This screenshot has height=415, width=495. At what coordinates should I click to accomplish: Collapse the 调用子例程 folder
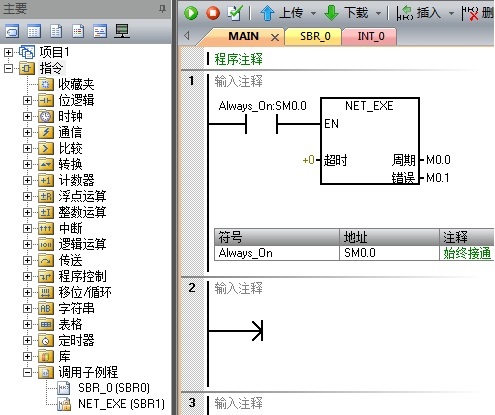[28, 372]
